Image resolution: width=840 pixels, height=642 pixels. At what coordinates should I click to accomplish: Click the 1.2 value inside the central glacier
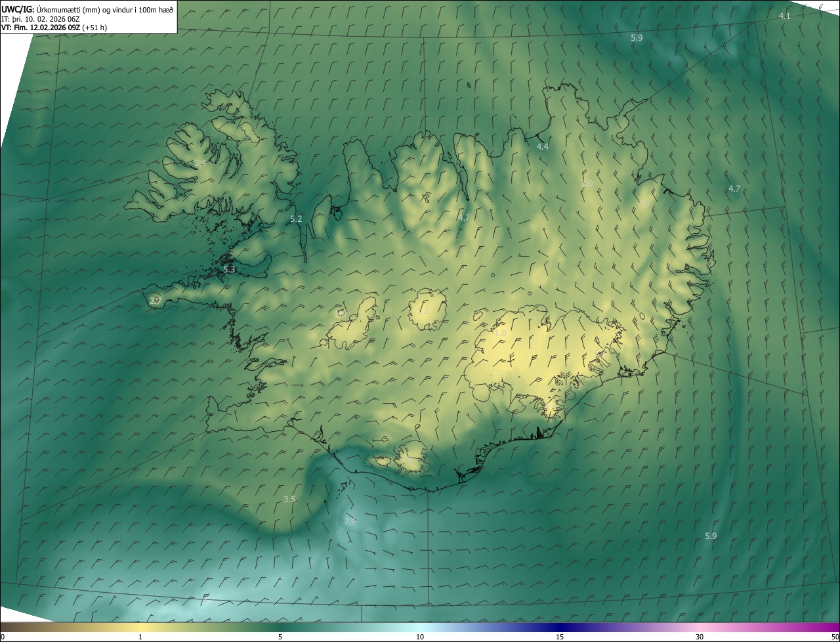[x=423, y=310]
